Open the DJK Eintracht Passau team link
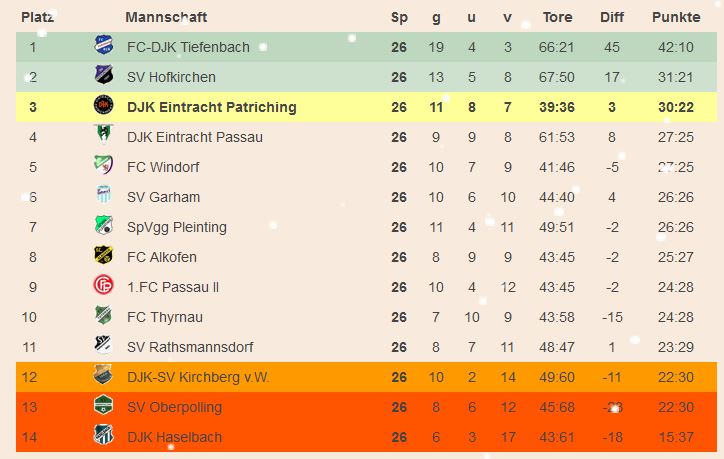 [x=195, y=137]
